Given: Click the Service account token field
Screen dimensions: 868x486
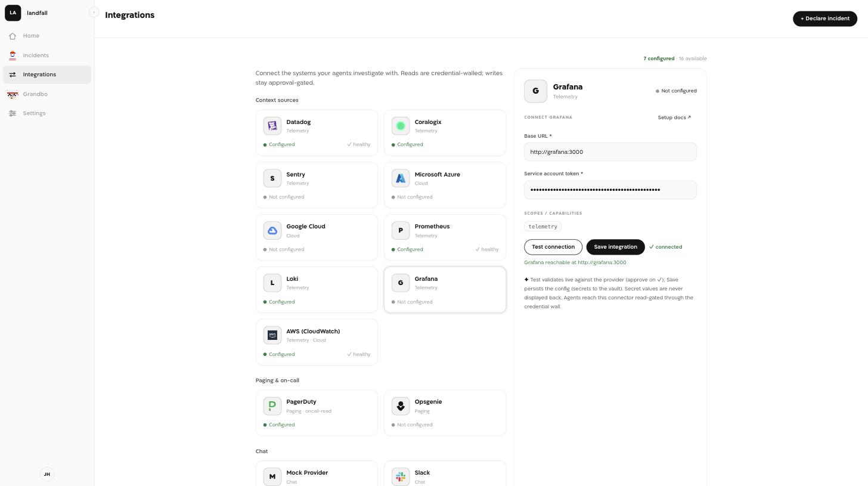Looking at the screenshot, I should tap(610, 190).
